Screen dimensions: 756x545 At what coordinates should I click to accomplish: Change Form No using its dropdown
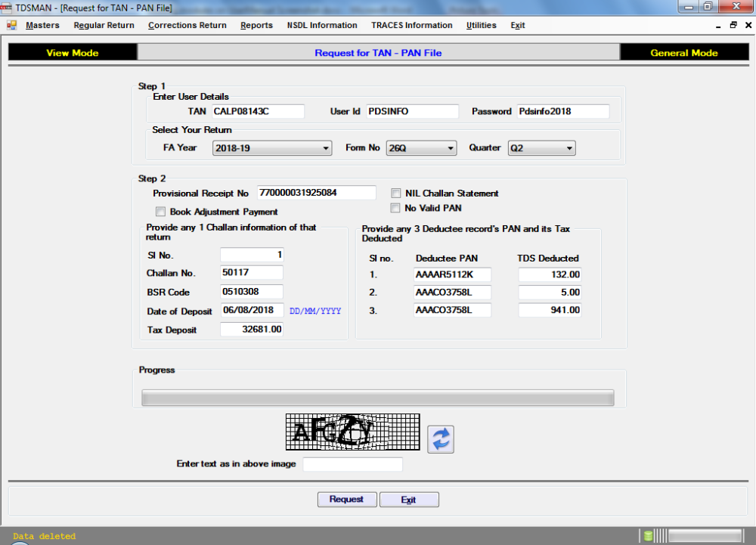pos(451,147)
